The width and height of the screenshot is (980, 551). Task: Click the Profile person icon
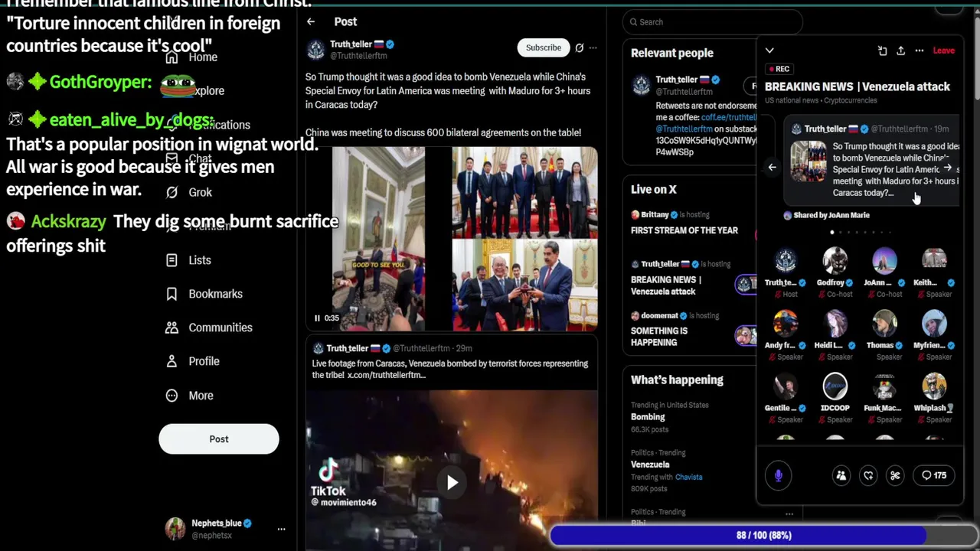(171, 361)
